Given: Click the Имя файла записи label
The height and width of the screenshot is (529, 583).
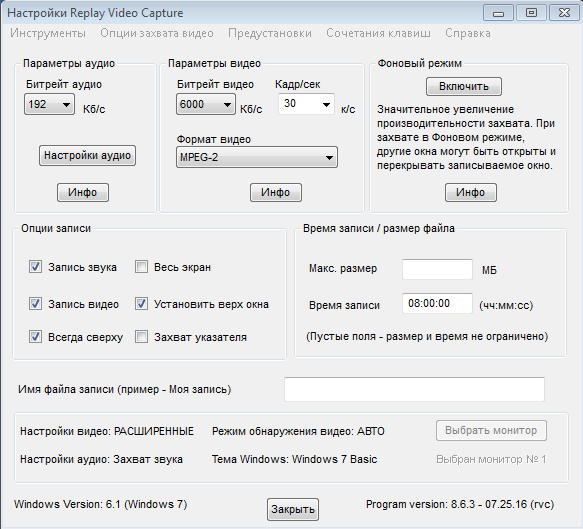Looking at the screenshot, I should point(125,389).
